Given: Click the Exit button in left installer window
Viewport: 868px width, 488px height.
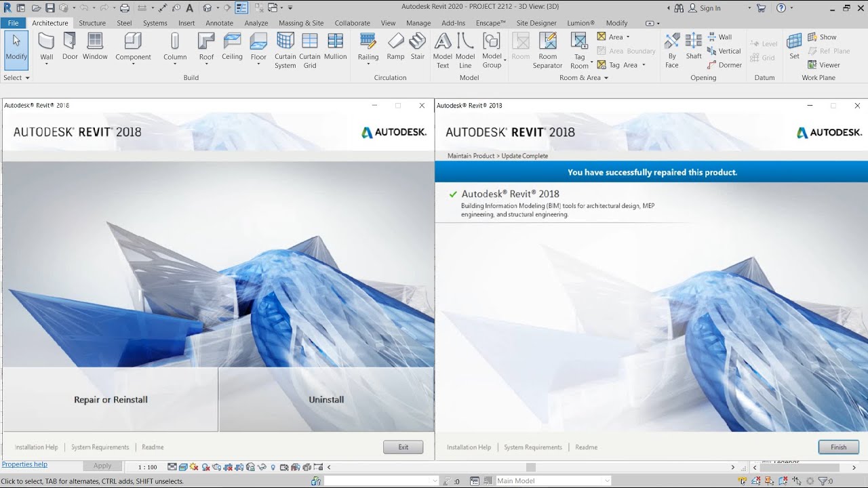Looking at the screenshot, I should (x=403, y=447).
